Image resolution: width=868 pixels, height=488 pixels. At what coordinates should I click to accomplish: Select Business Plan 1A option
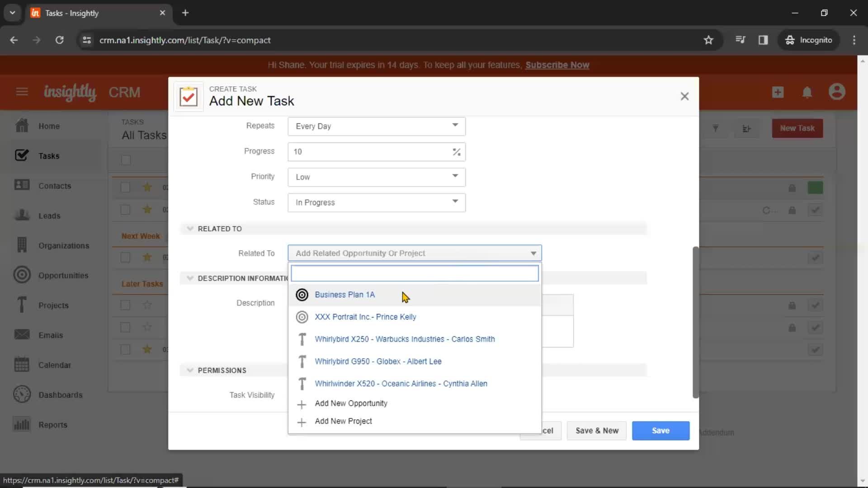415,295
